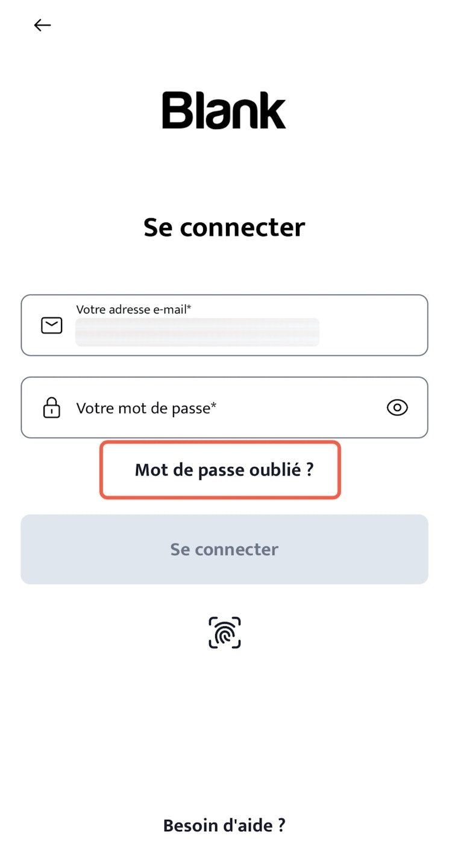Click the envelope icon in email field
Image resolution: width=452 pixels, height=868 pixels.
(x=52, y=325)
